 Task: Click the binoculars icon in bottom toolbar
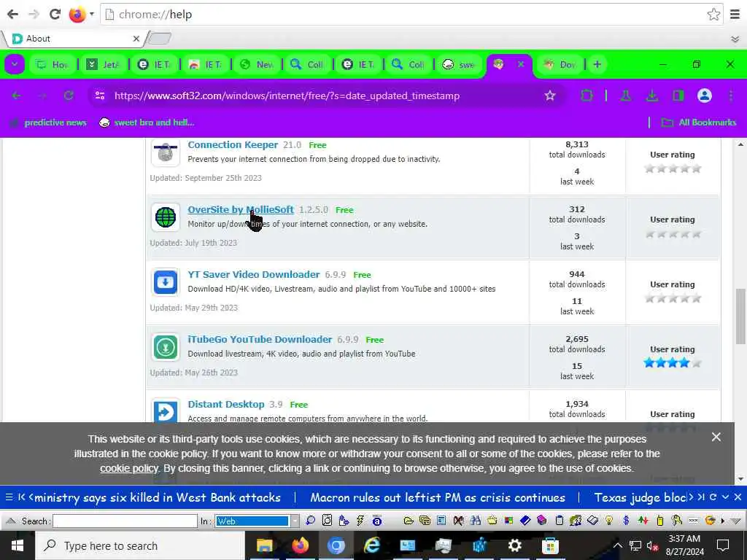pos(476,521)
